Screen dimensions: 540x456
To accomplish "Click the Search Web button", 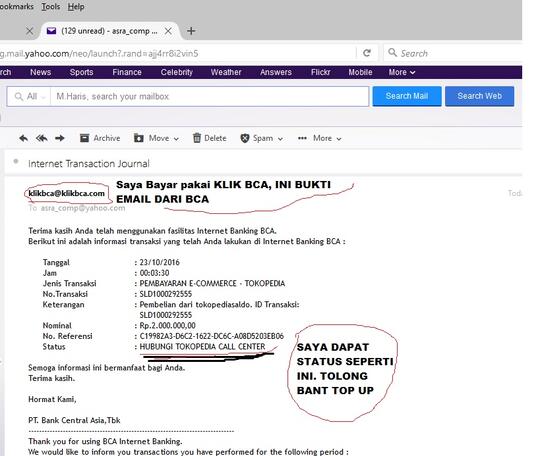I will (x=479, y=96).
